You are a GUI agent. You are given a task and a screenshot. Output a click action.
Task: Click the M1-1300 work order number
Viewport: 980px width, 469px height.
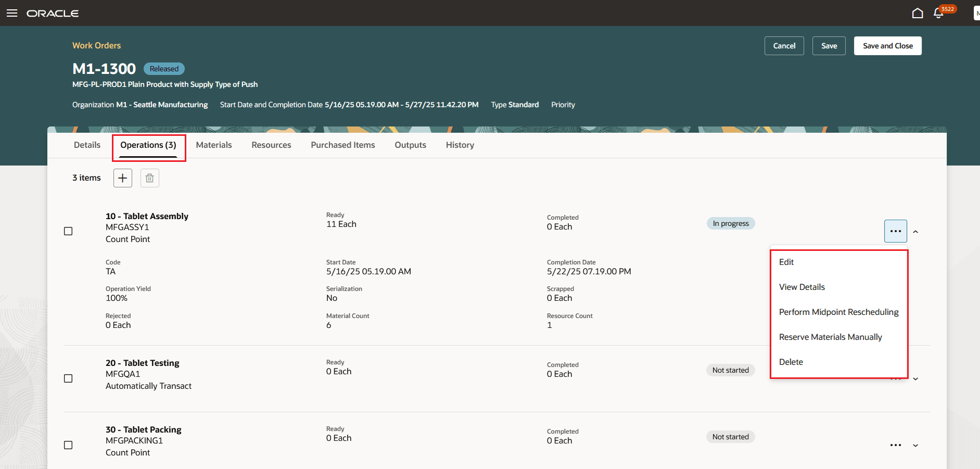click(104, 69)
